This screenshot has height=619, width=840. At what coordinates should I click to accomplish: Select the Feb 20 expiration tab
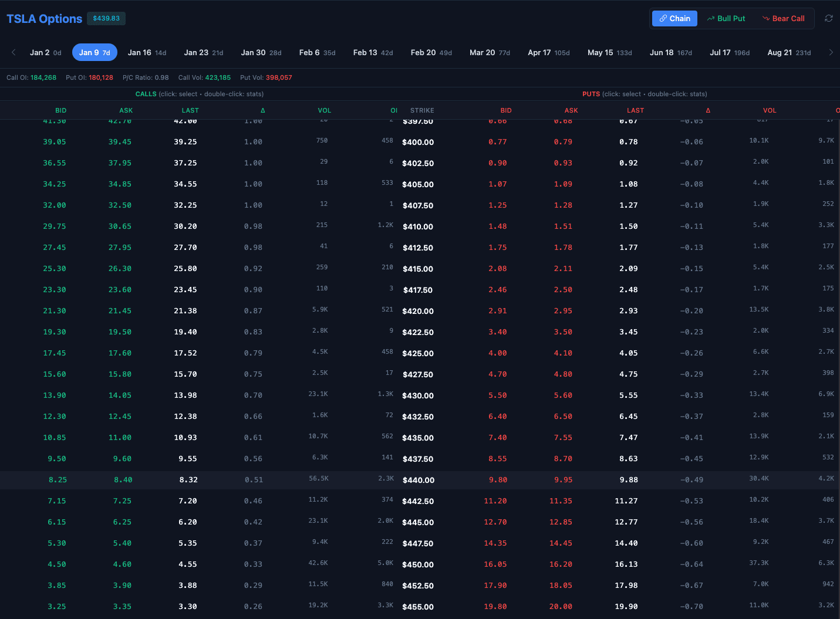point(431,52)
